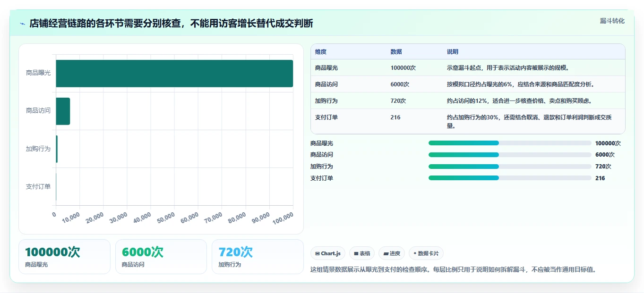
Task: Click the icon inside the Chart.js chip
Action: (318, 253)
